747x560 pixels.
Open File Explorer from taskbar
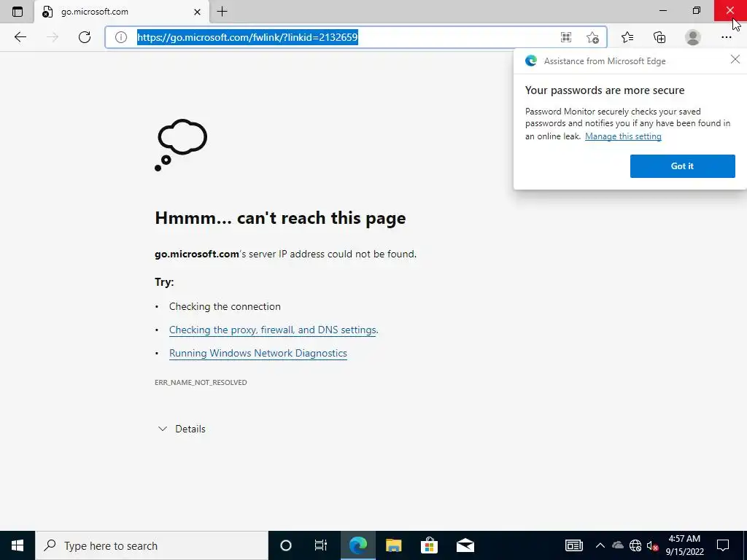pyautogui.click(x=393, y=545)
